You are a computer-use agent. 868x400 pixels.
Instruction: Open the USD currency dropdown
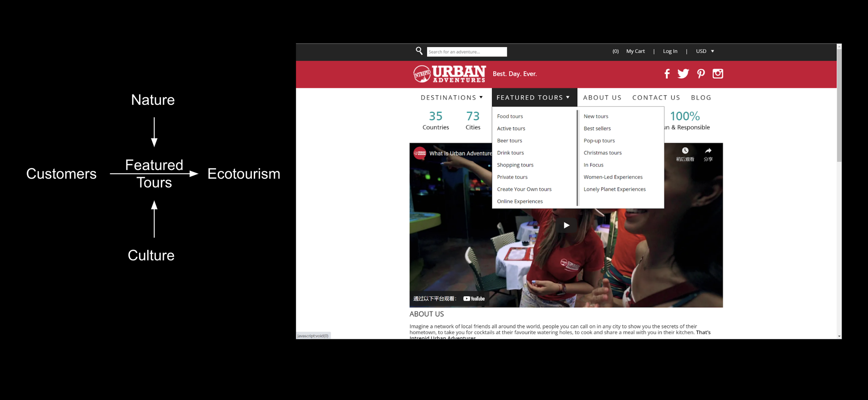click(705, 51)
